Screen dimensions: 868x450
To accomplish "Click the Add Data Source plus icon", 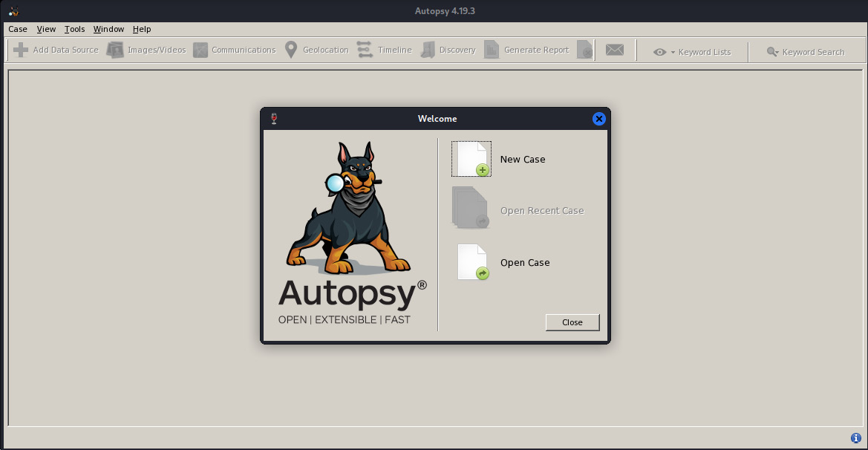I will click(x=21, y=50).
